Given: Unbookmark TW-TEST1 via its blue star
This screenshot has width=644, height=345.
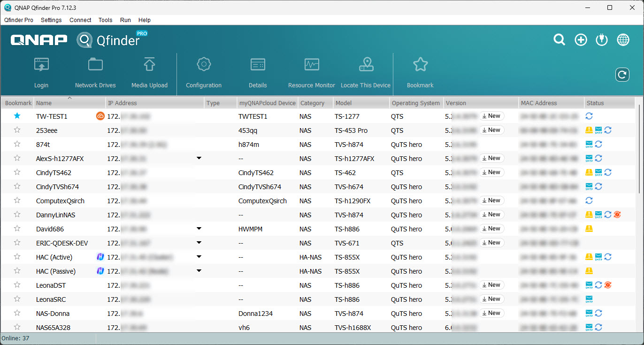Looking at the screenshot, I should [17, 116].
